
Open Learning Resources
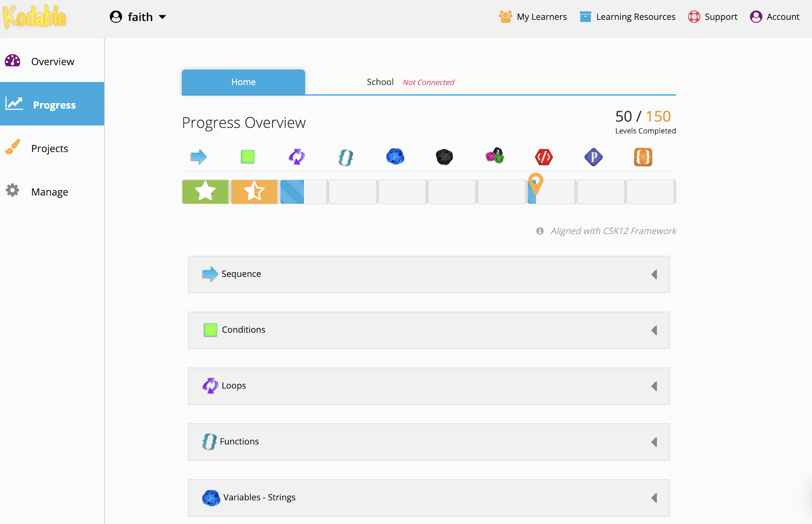pyautogui.click(x=628, y=17)
